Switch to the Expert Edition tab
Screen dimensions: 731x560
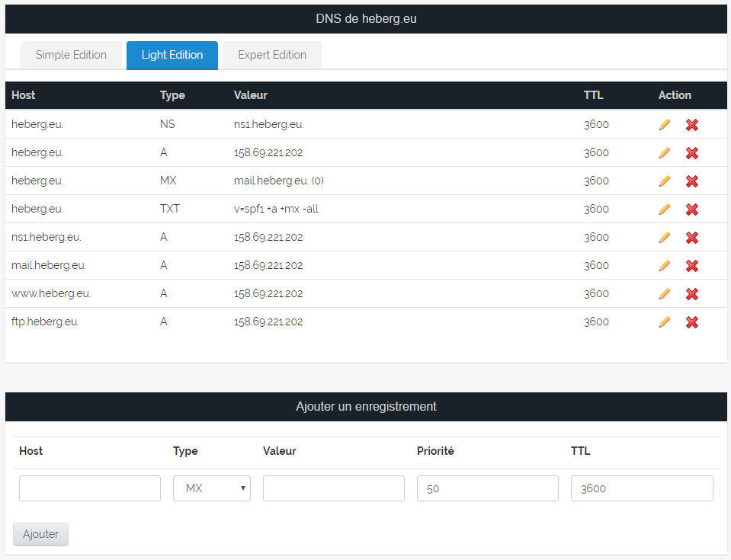pyautogui.click(x=272, y=55)
